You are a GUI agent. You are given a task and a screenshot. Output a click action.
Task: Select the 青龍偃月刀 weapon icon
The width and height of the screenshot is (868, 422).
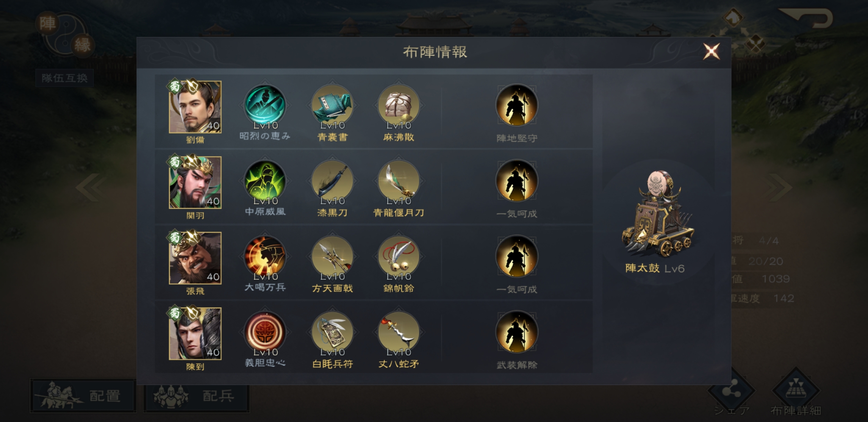[398, 181]
